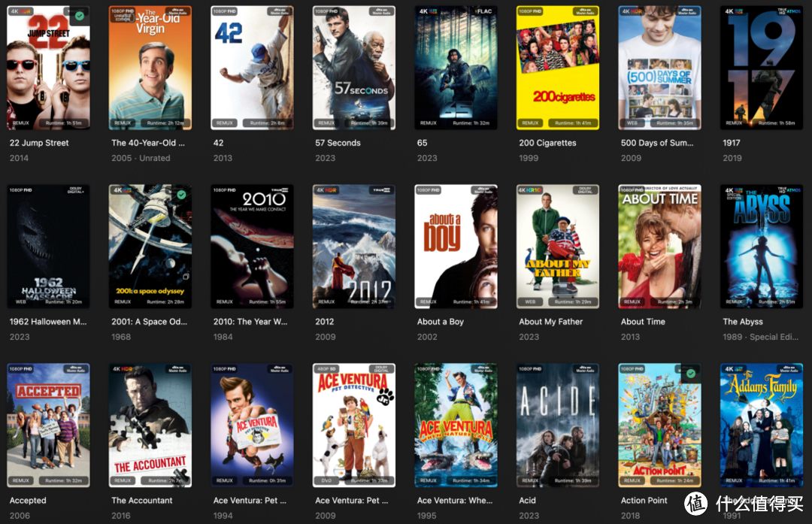The height and width of the screenshot is (524, 812).
Task: Click the green watched checkmark on Action Point
Action: point(691,374)
